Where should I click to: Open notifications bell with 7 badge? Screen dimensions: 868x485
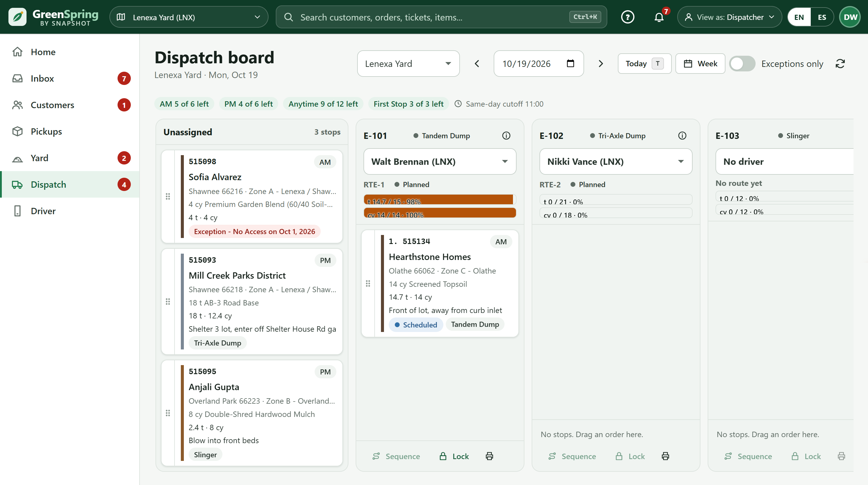point(659,17)
